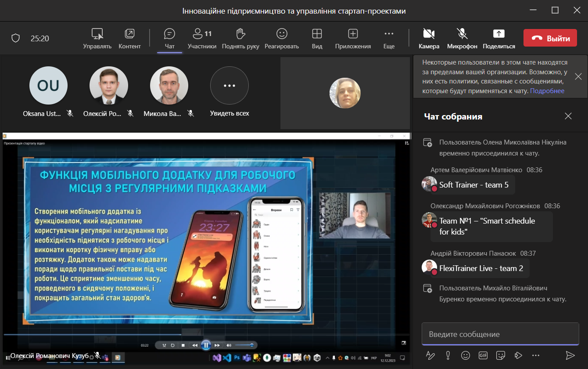Image resolution: width=588 pixels, height=369 pixels.
Task: Turn on the Camera (Камера)
Action: coord(429,34)
